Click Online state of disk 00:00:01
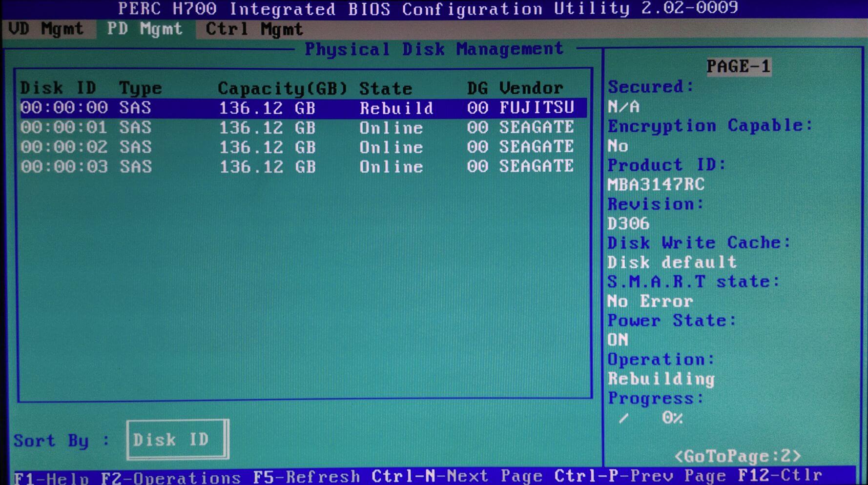 [391, 128]
